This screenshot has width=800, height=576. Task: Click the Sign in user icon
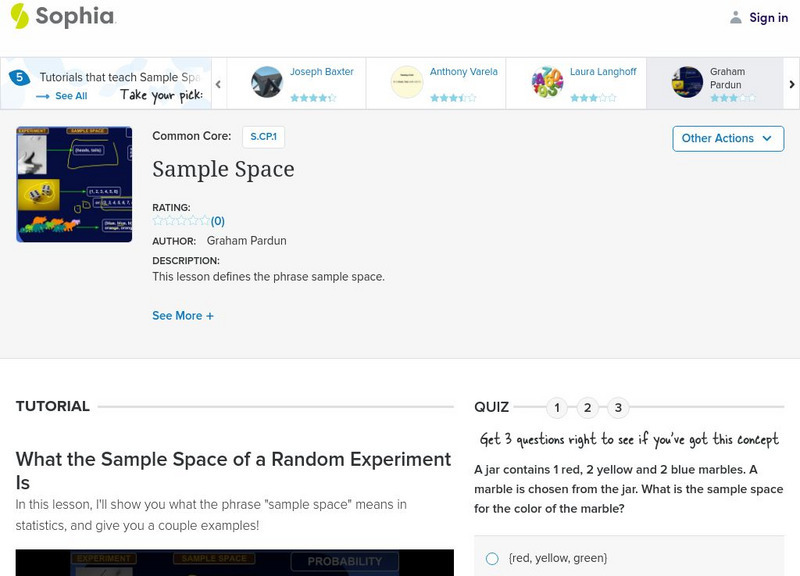click(x=736, y=17)
